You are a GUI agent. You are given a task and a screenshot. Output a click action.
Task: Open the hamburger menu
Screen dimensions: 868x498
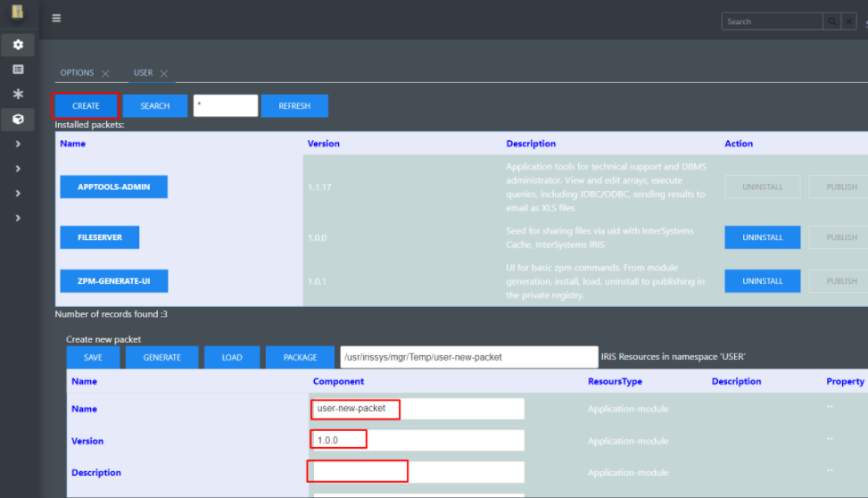pos(56,18)
